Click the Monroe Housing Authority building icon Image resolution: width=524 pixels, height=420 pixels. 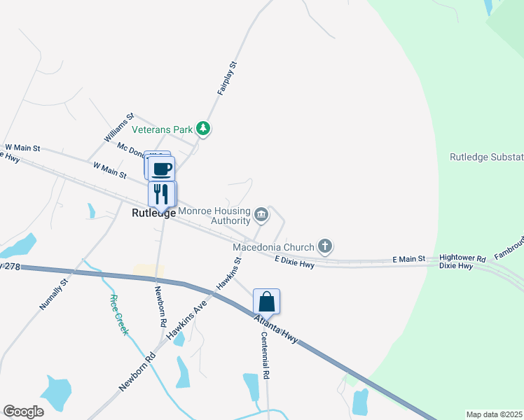click(x=261, y=214)
